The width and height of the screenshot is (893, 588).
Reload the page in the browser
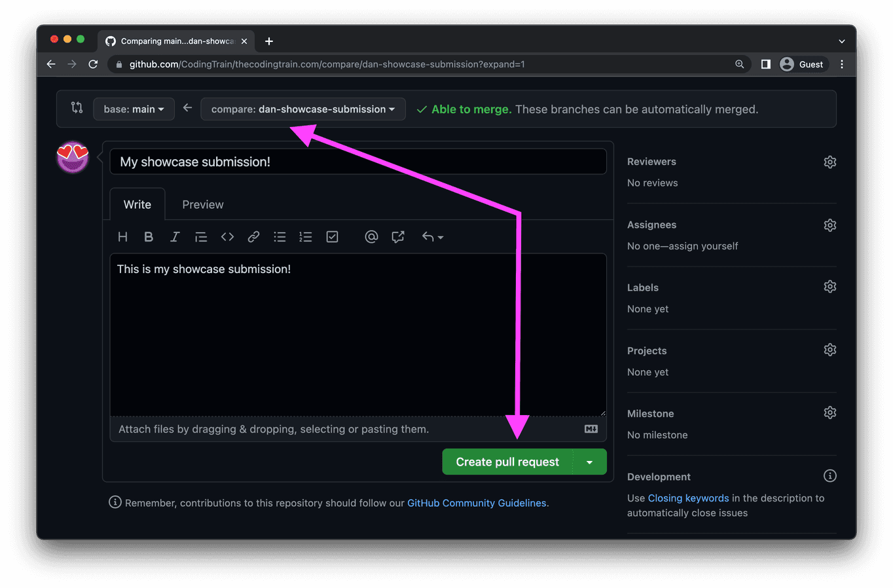[x=93, y=64]
